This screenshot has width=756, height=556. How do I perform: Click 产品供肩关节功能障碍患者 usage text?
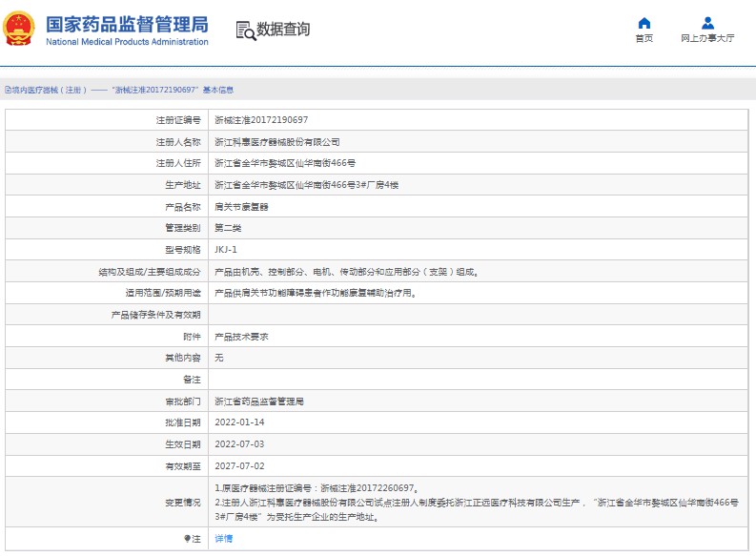[x=316, y=293]
